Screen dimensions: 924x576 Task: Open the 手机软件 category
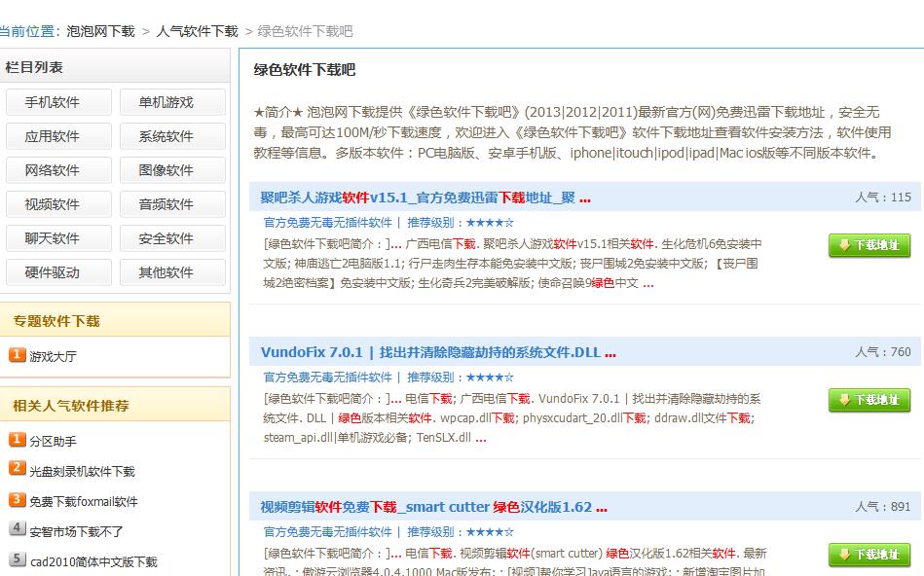tap(58, 102)
